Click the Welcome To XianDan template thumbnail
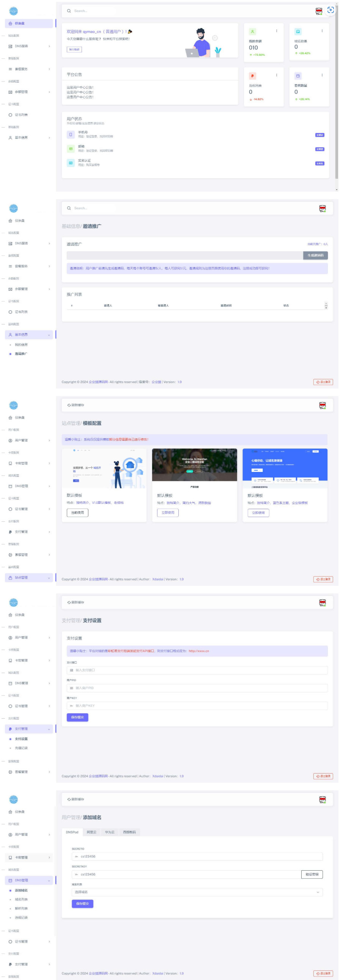Screen dimensions: 340x980 click(x=194, y=468)
